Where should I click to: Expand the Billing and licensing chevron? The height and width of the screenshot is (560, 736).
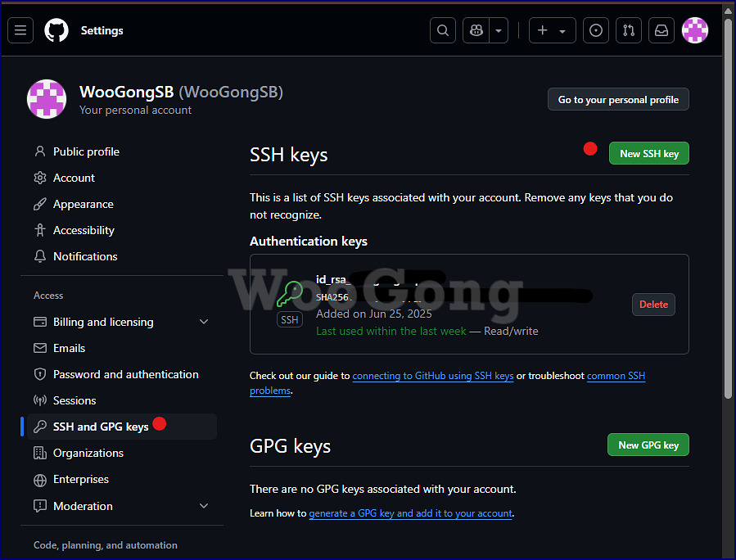click(204, 322)
